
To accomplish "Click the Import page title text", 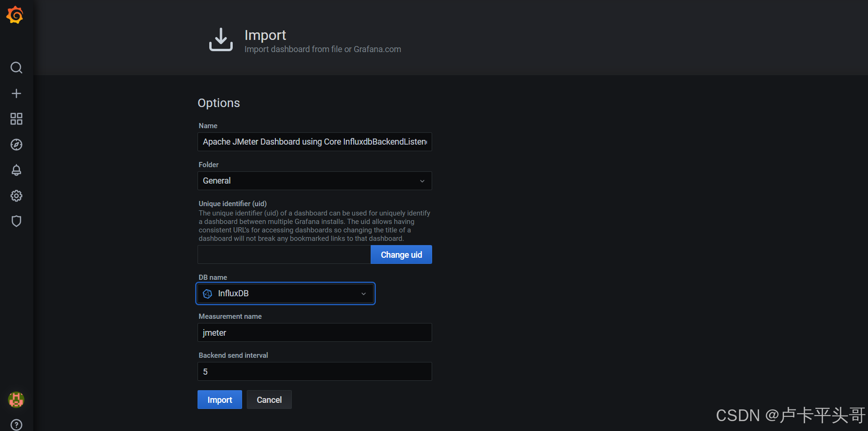I will coord(265,35).
